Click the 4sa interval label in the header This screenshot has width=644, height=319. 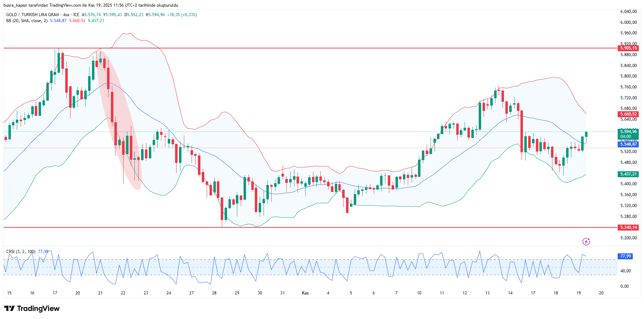coord(66,15)
